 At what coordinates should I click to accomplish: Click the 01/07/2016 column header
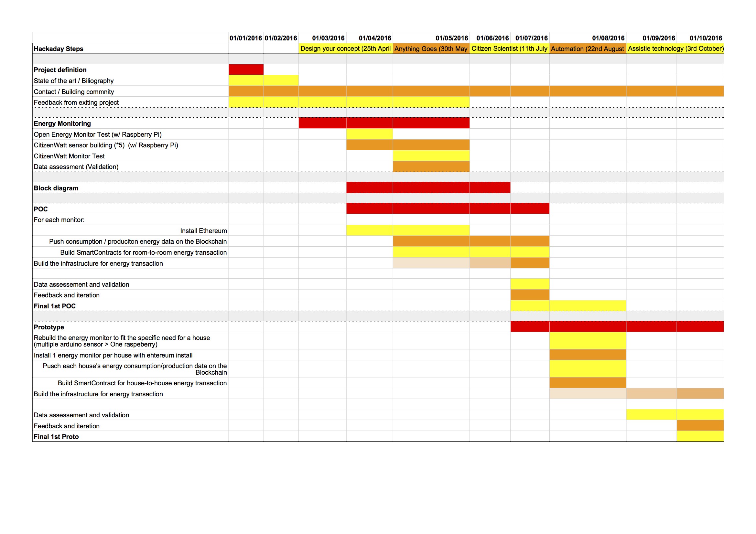click(532, 38)
